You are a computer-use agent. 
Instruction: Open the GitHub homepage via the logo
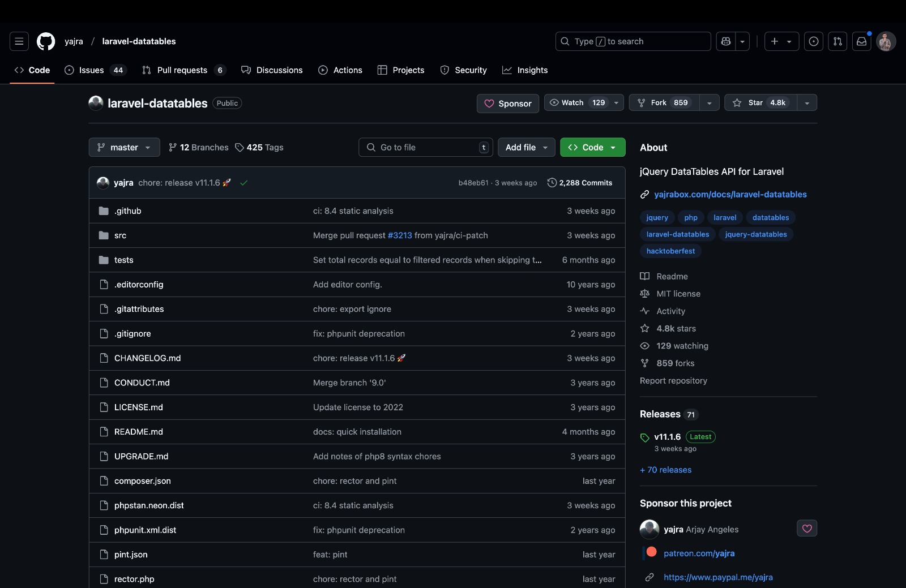[45, 41]
